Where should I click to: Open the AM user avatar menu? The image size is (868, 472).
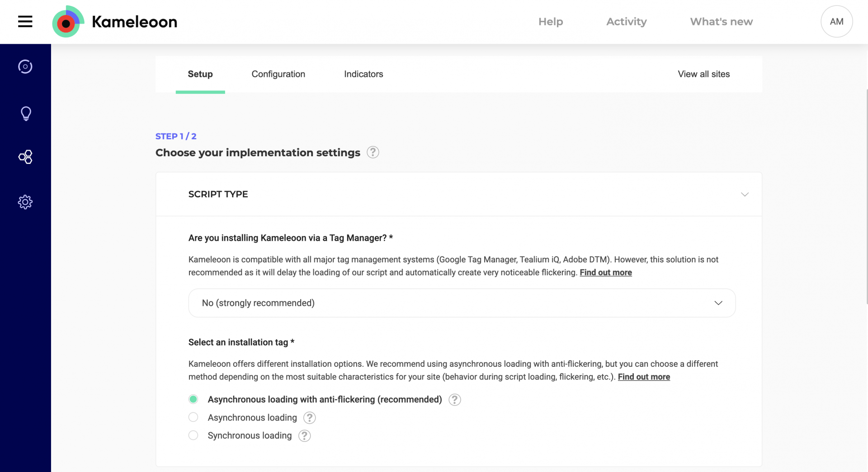(x=836, y=21)
